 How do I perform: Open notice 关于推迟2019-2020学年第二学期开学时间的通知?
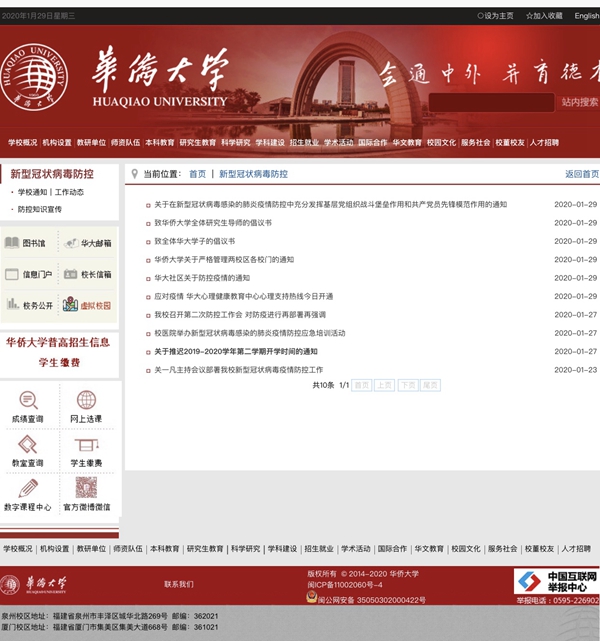tap(235, 351)
